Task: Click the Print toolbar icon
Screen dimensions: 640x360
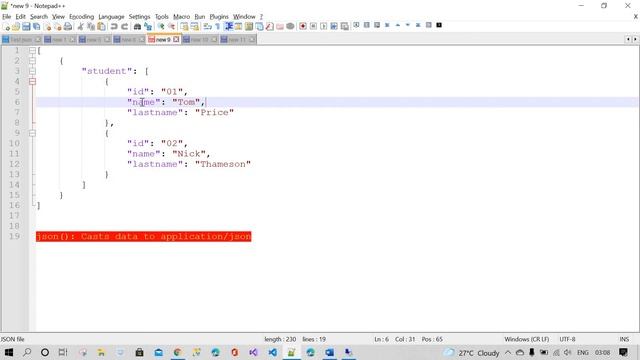Action: (x=68, y=27)
